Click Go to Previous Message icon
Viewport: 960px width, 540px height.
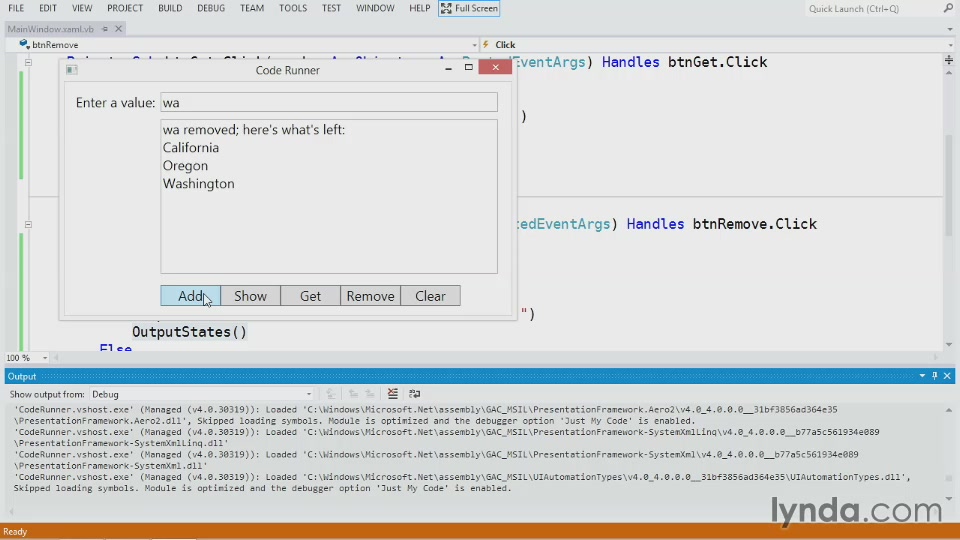click(353, 394)
